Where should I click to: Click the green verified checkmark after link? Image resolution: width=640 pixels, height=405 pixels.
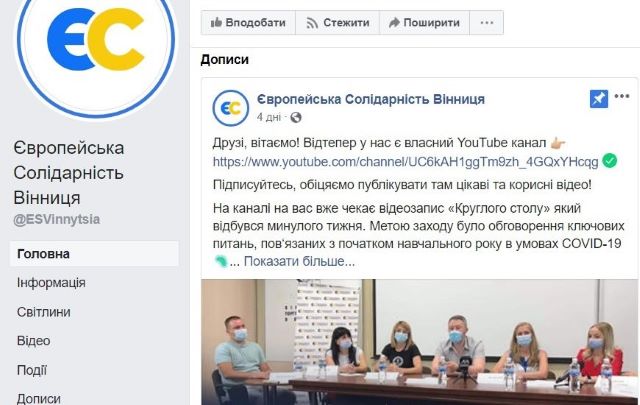coord(610,161)
